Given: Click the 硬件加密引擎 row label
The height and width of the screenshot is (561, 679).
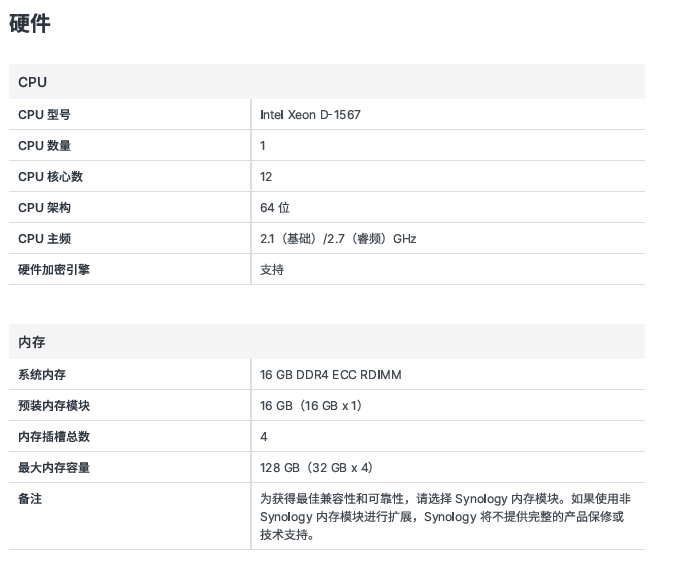Looking at the screenshot, I should pos(54,270).
